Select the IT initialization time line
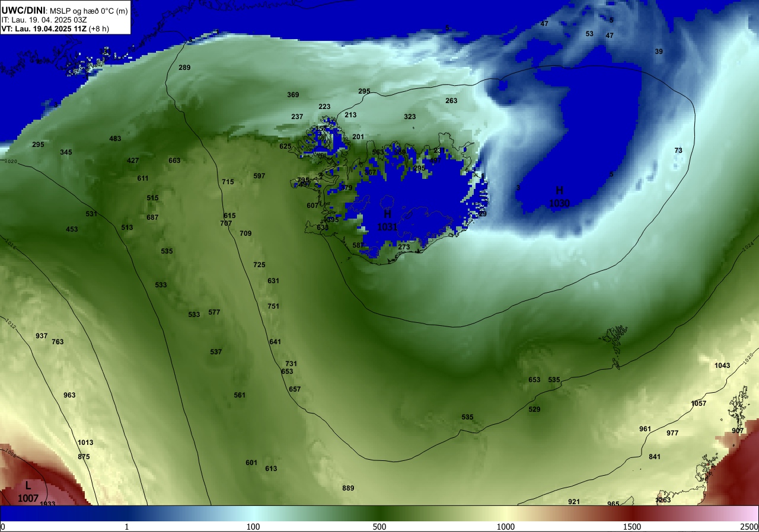This screenshot has width=759, height=532. (x=43, y=20)
